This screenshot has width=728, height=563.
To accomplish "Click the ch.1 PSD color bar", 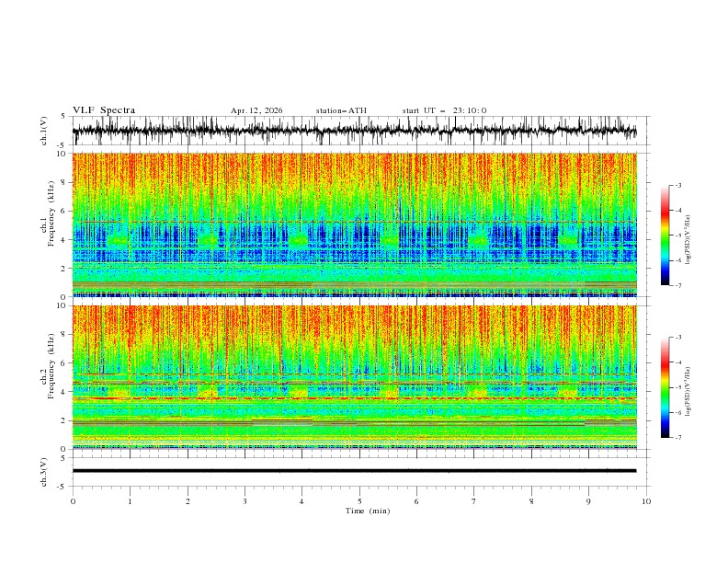I will click(x=665, y=235).
